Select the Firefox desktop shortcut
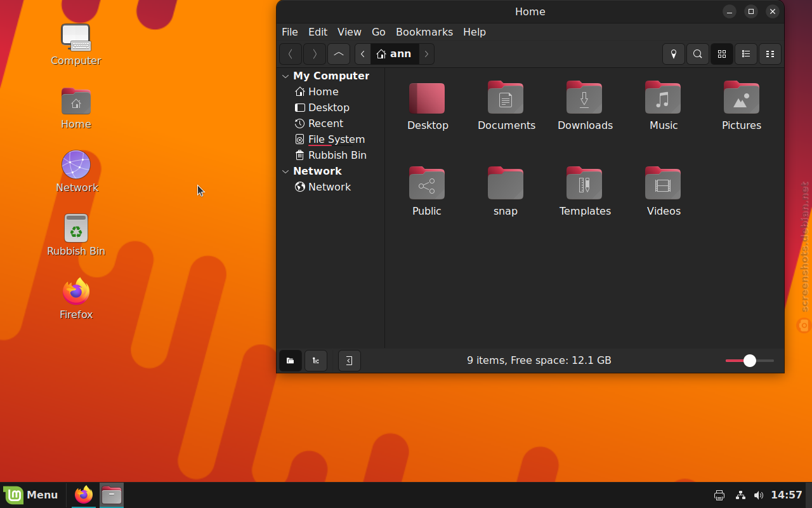The width and height of the screenshot is (812, 508). point(76,291)
